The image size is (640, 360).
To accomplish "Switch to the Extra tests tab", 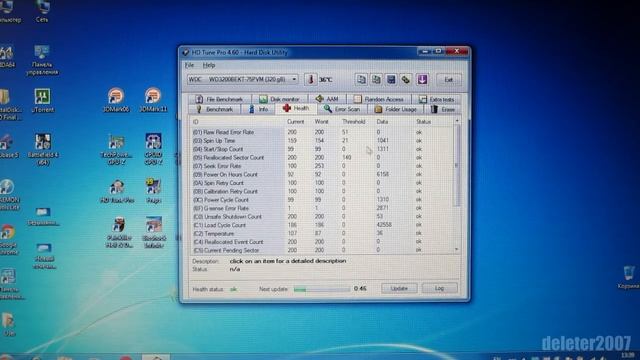I will (437, 99).
